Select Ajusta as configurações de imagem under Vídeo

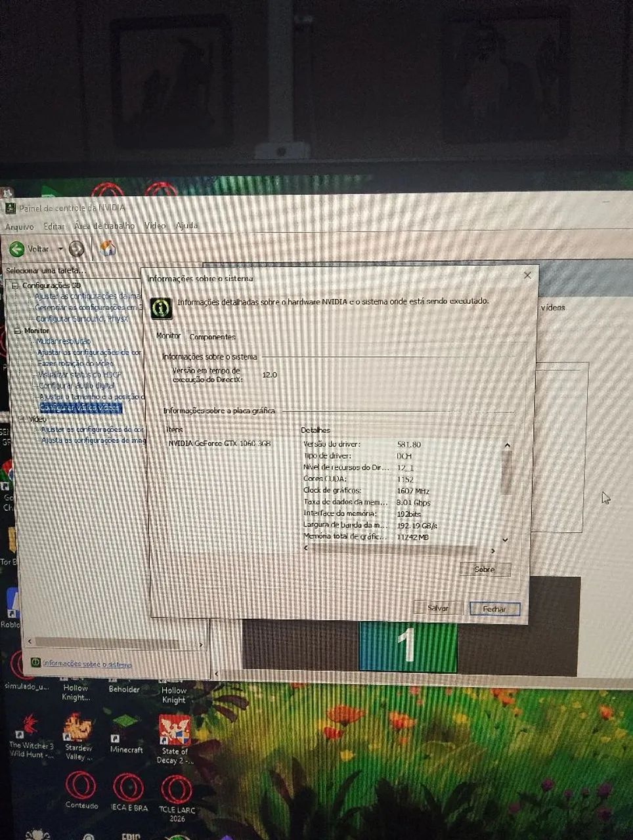pyautogui.click(x=93, y=441)
